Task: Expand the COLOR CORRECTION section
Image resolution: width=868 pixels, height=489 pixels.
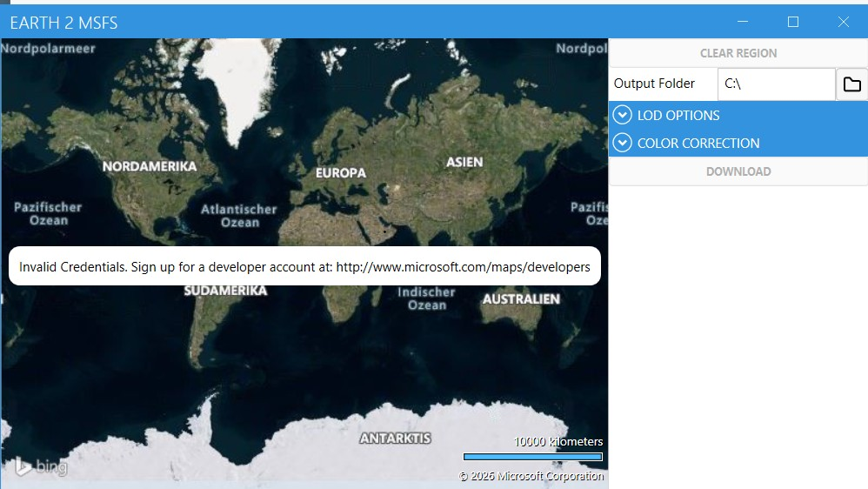Action: (x=738, y=143)
